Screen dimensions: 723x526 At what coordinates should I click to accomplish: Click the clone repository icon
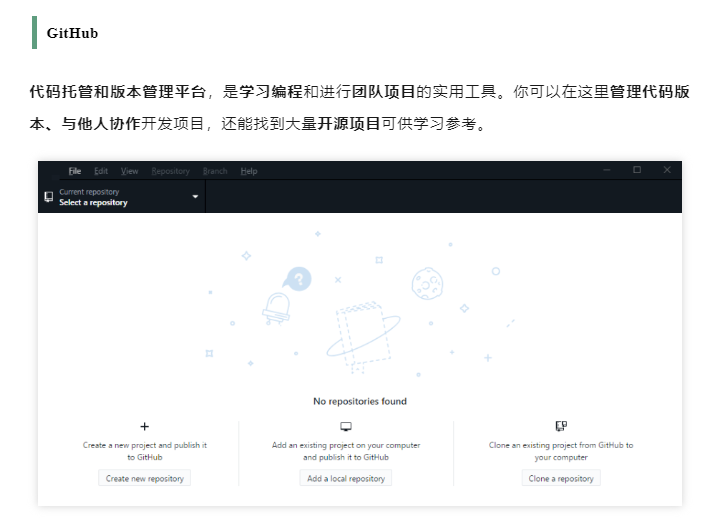point(561,426)
